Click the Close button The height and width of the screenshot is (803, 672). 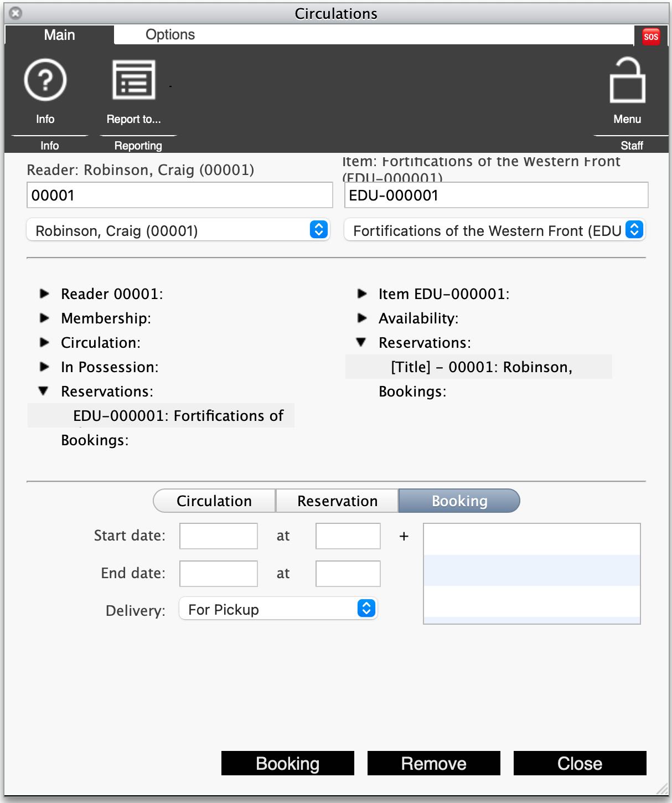(x=580, y=763)
